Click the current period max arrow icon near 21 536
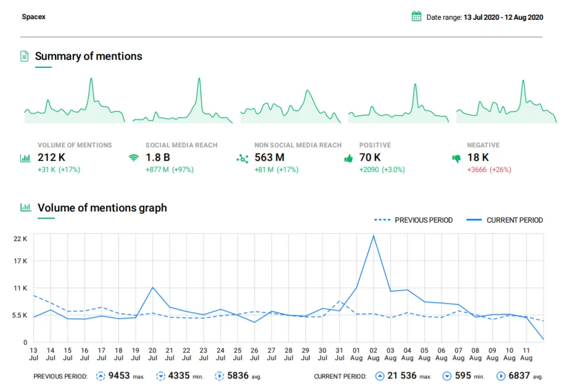The width and height of the screenshot is (566, 392). (x=379, y=376)
